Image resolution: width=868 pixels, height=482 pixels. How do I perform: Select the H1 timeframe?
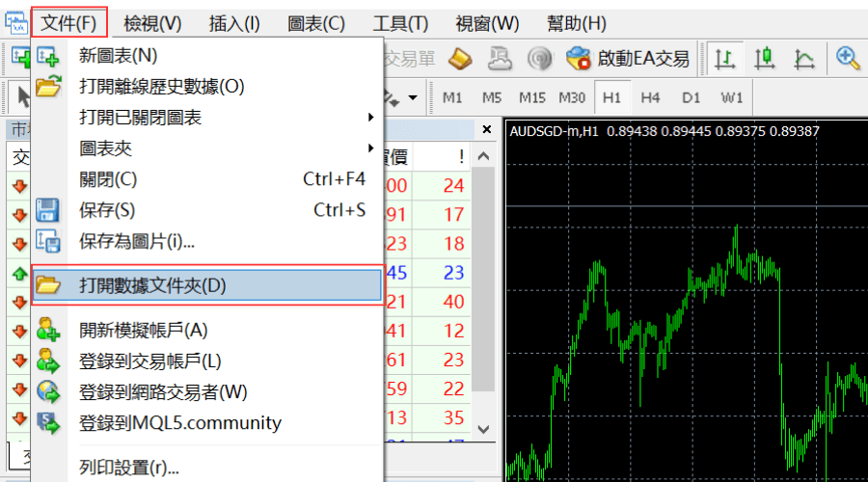(x=611, y=98)
